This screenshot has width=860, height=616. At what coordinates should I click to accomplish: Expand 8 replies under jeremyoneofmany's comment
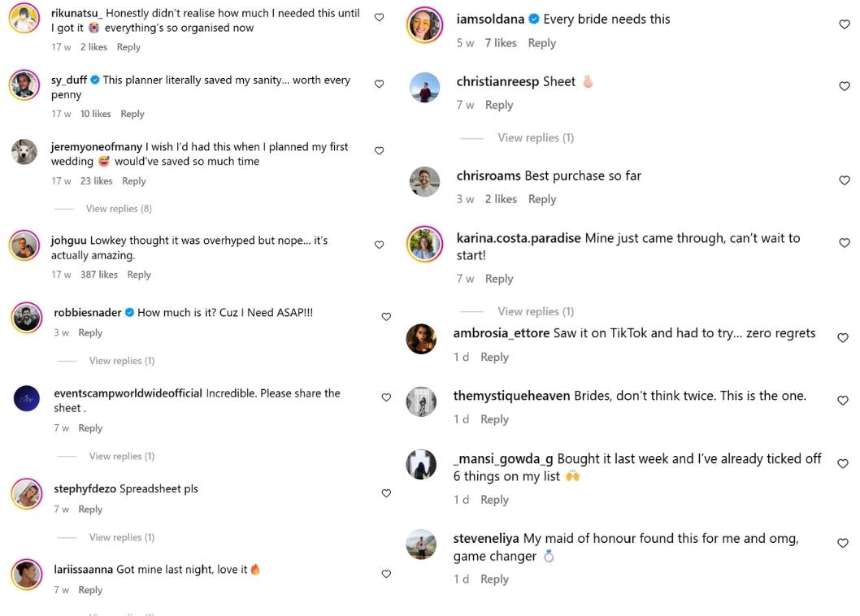tap(119, 209)
